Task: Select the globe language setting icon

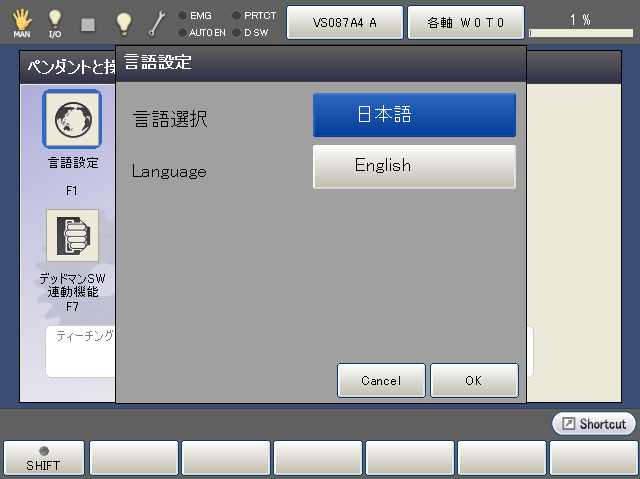Action: [x=72, y=119]
